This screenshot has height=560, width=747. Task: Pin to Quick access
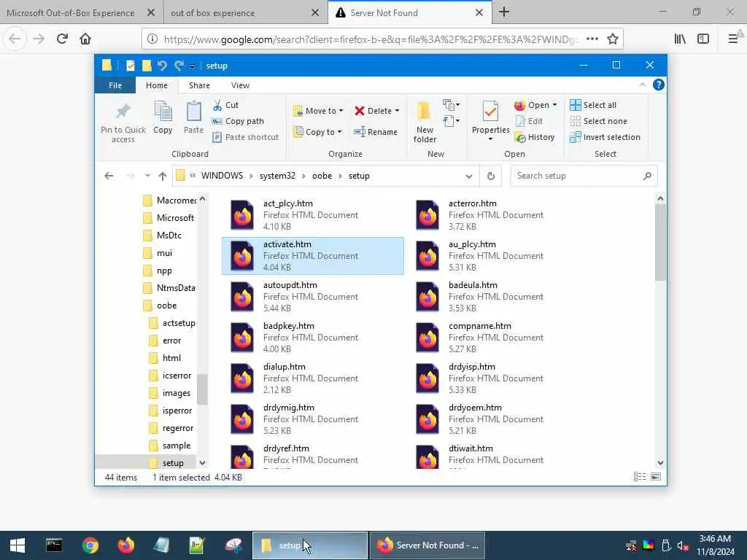[123, 122]
